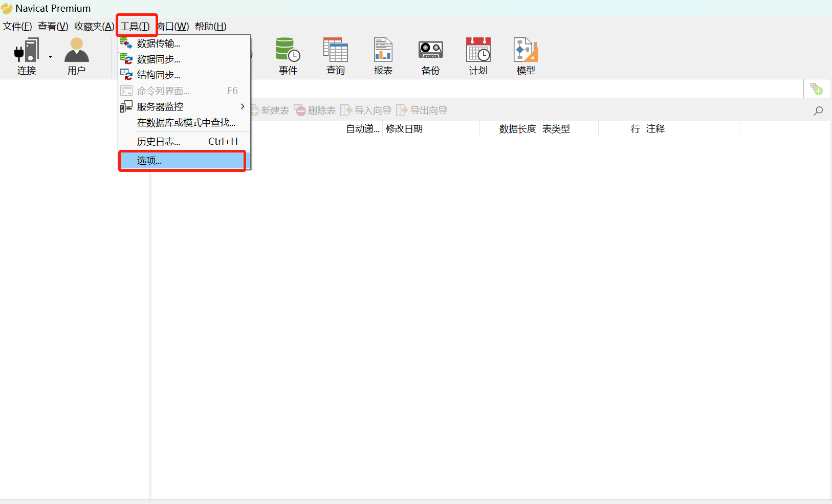The image size is (832, 504).
Task: Open the 报表 (Reports) tool
Action: (x=382, y=55)
